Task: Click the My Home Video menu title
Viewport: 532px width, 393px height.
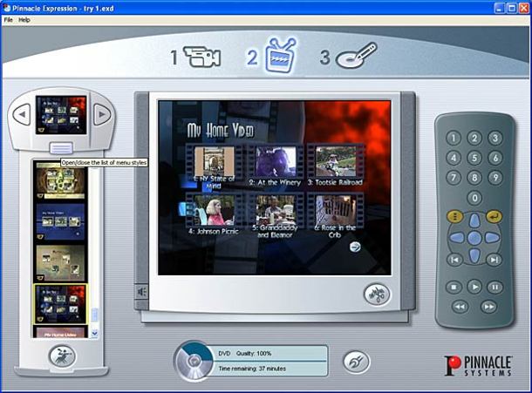Action: point(221,131)
